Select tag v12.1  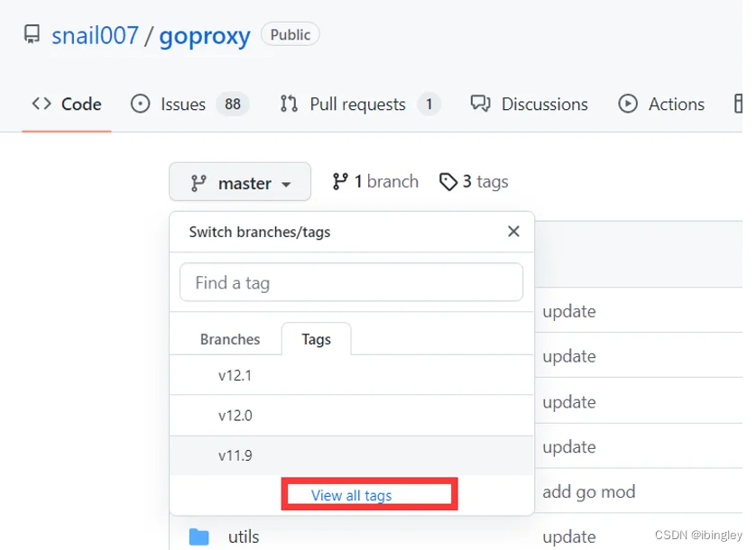coord(352,375)
